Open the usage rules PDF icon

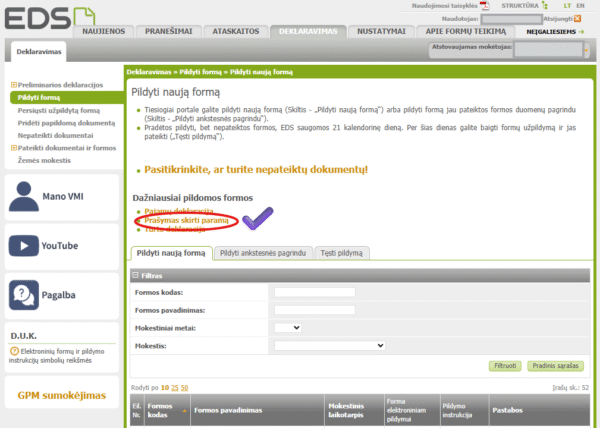(484, 6)
